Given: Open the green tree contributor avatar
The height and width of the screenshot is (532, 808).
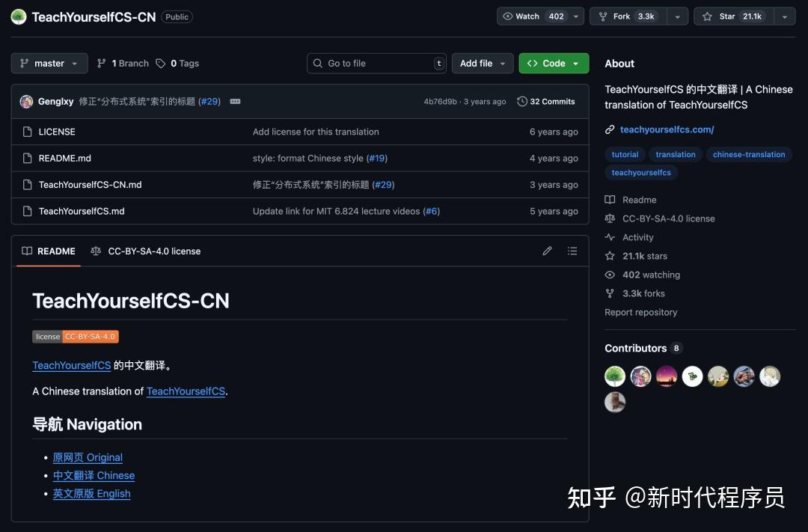Looking at the screenshot, I should pos(615,376).
